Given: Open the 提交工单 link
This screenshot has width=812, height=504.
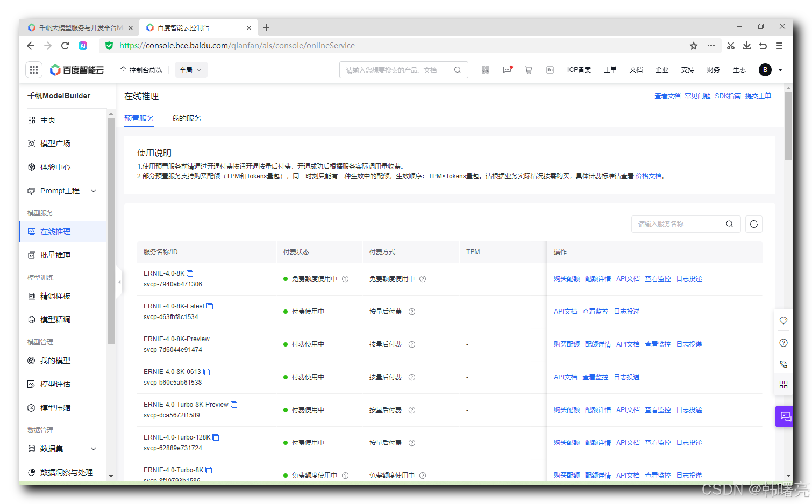Looking at the screenshot, I should [x=758, y=96].
